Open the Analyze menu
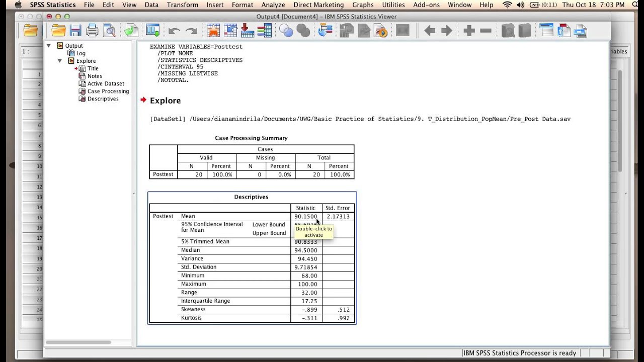The width and height of the screenshot is (644, 362). pyautogui.click(x=273, y=5)
